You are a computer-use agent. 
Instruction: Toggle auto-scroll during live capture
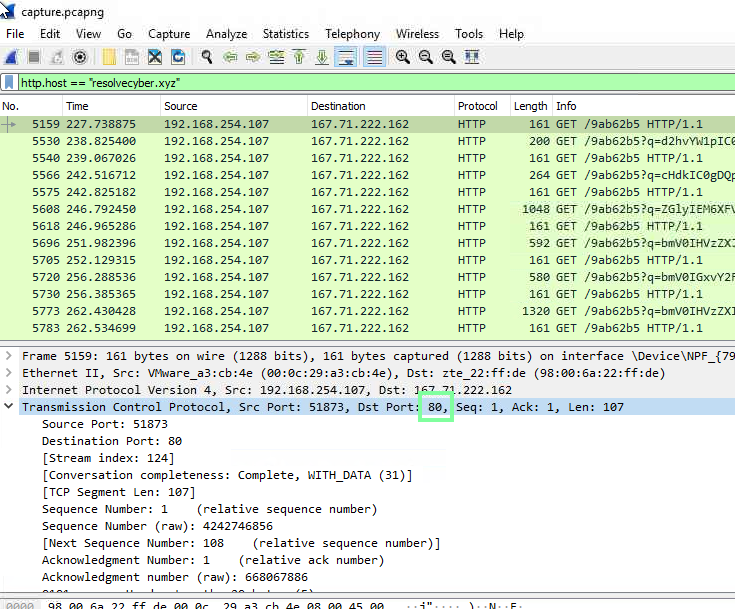346,57
